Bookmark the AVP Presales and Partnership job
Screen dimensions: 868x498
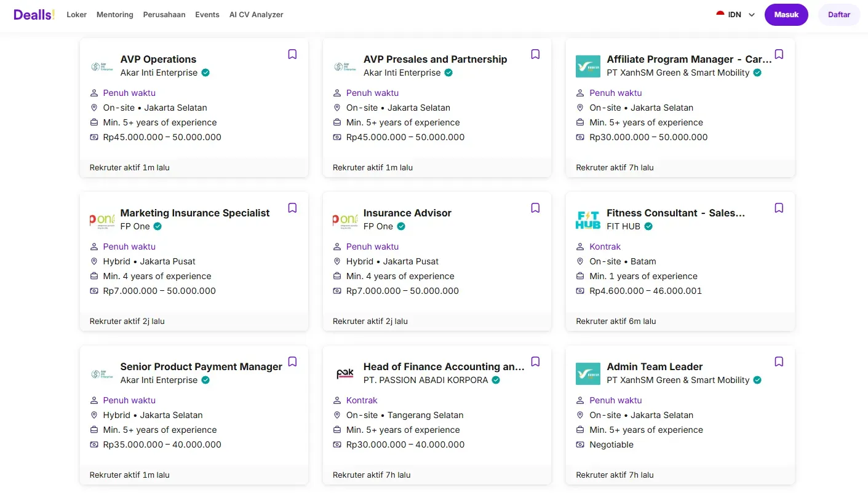tap(535, 54)
